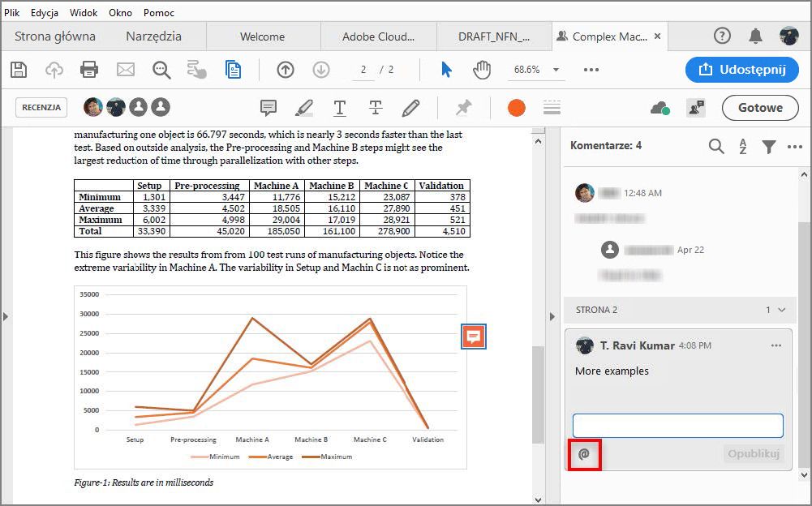Collapse the STRONA 2 comment group
812x506 pixels.
781,310
